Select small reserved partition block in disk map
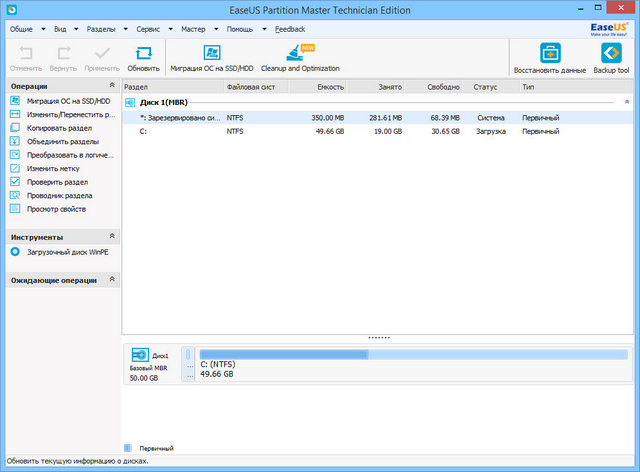 tap(188, 364)
